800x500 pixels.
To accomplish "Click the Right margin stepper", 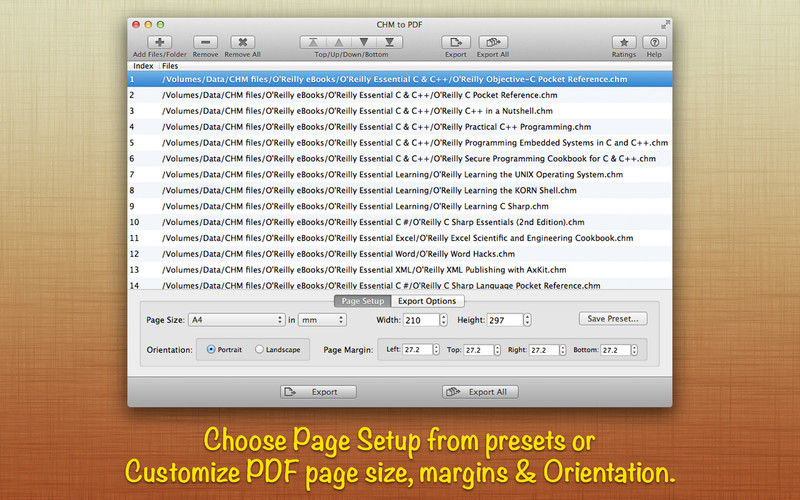I will (562, 350).
